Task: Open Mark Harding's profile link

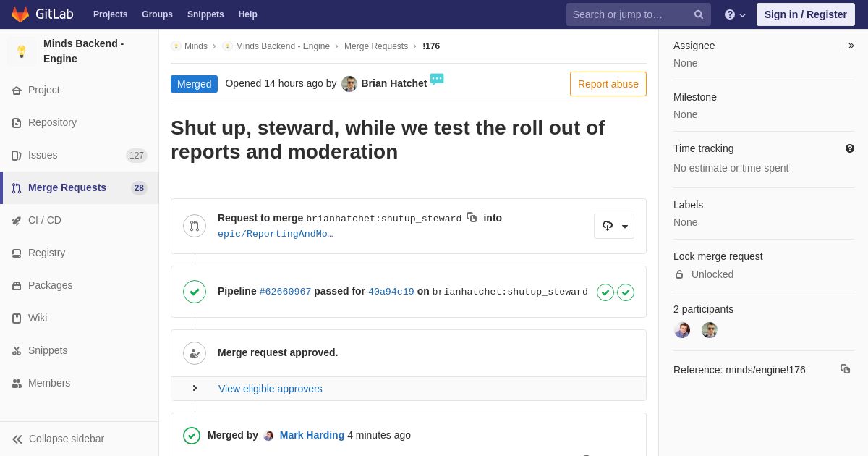Action: point(312,435)
